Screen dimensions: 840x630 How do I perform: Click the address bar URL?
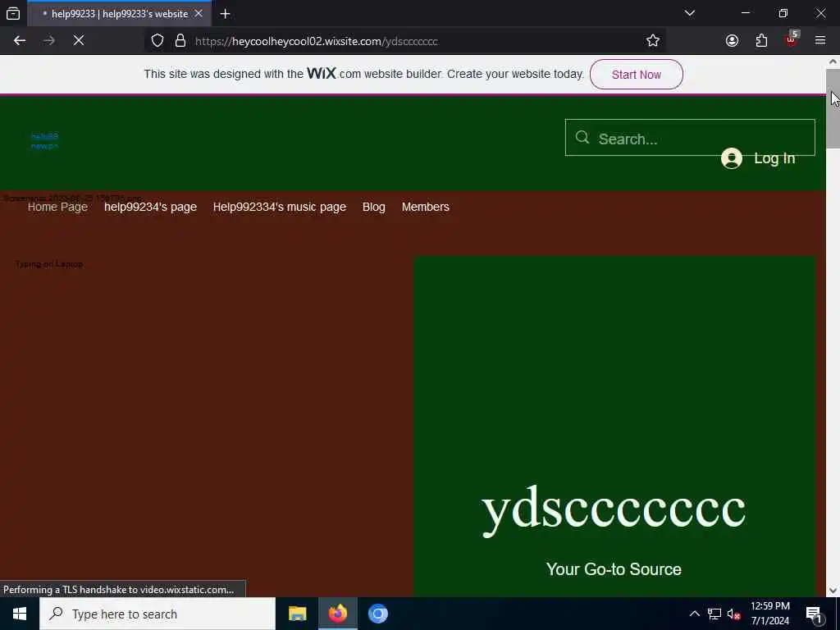tap(316, 41)
